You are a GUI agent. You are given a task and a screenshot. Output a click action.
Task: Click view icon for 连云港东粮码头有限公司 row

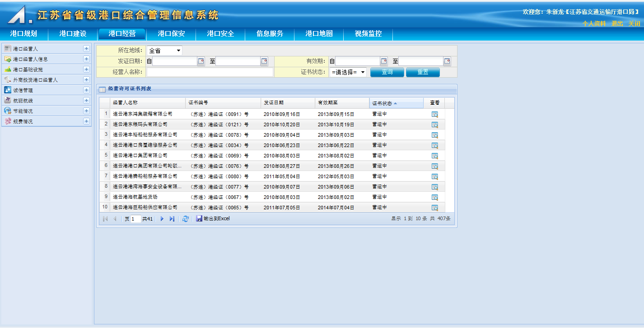tap(434, 125)
